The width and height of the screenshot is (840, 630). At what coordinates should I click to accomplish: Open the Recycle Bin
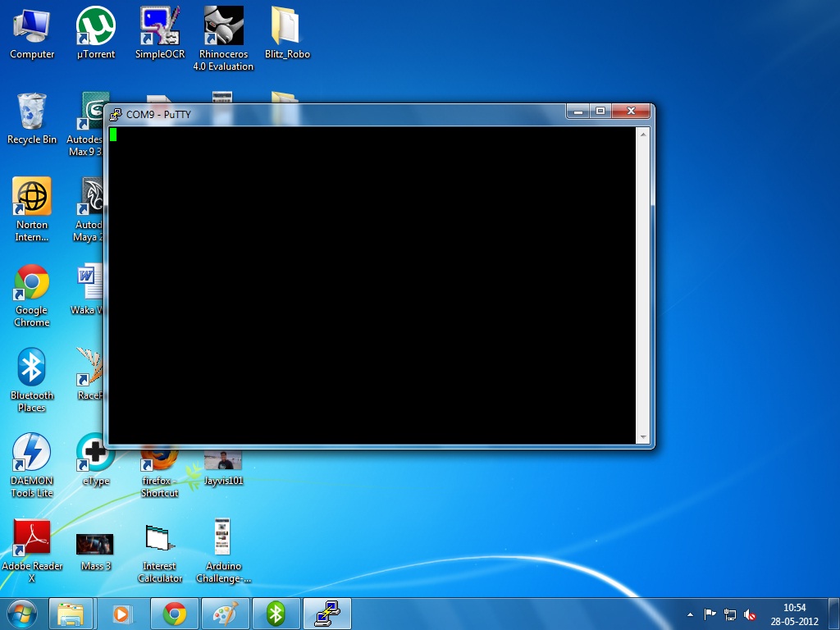[31, 115]
